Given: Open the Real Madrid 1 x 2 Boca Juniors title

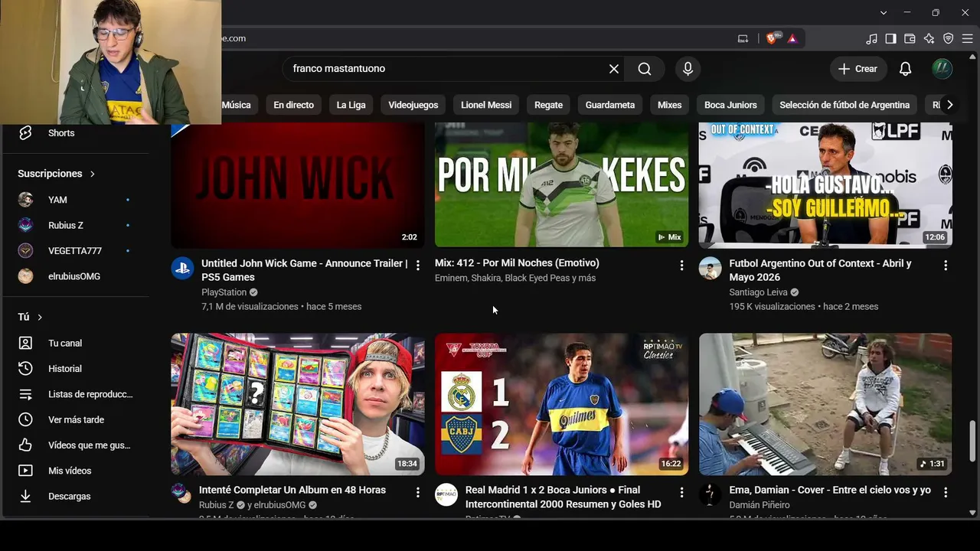Looking at the screenshot, I should coord(563,497).
